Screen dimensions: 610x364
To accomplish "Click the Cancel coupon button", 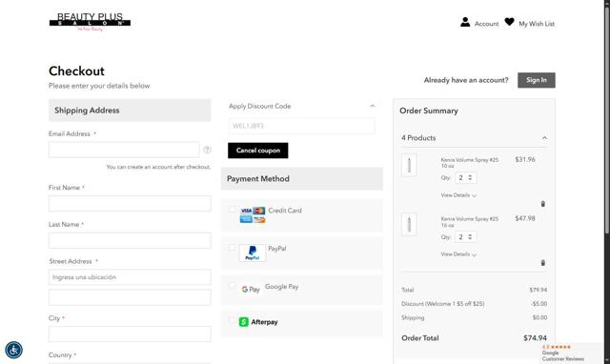I will [258, 151].
